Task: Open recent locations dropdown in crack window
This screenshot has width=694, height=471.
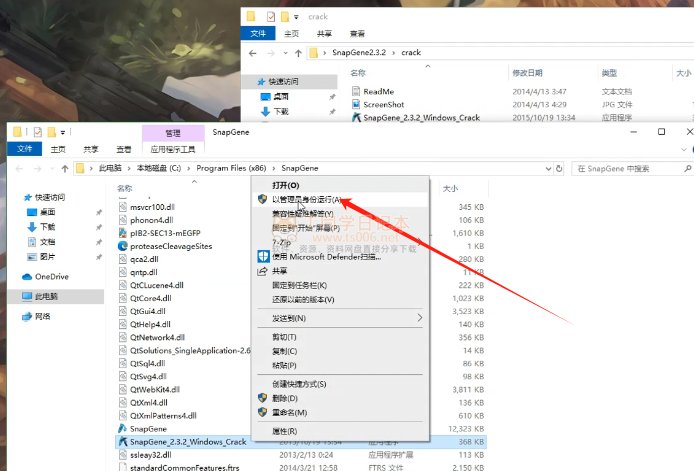Action: coord(285,53)
